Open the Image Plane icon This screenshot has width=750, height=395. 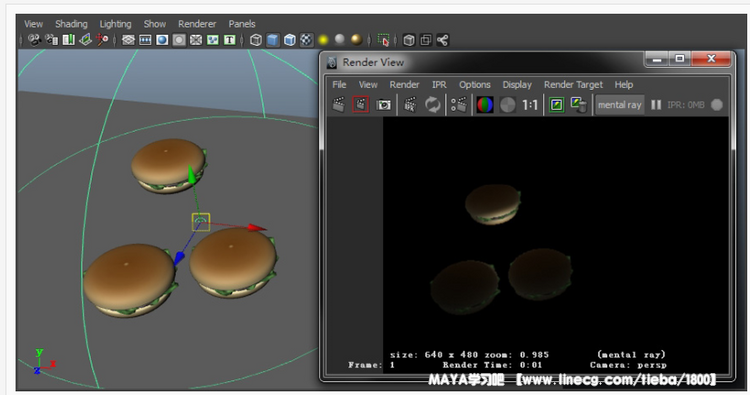pos(85,40)
